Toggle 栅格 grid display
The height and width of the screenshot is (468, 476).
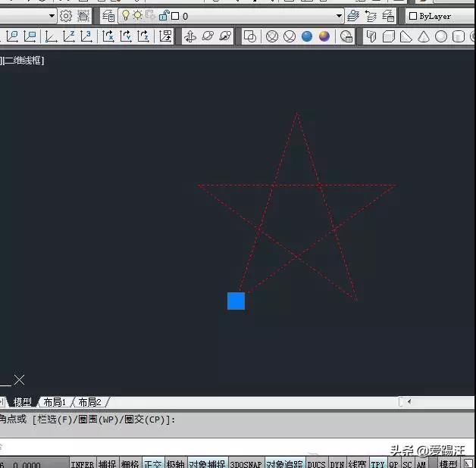pos(130,464)
